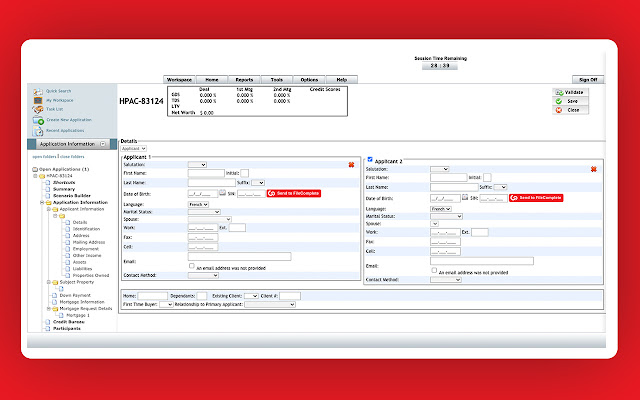
Task: Open the Applicant 1 date of birth calendar
Action: (222, 192)
